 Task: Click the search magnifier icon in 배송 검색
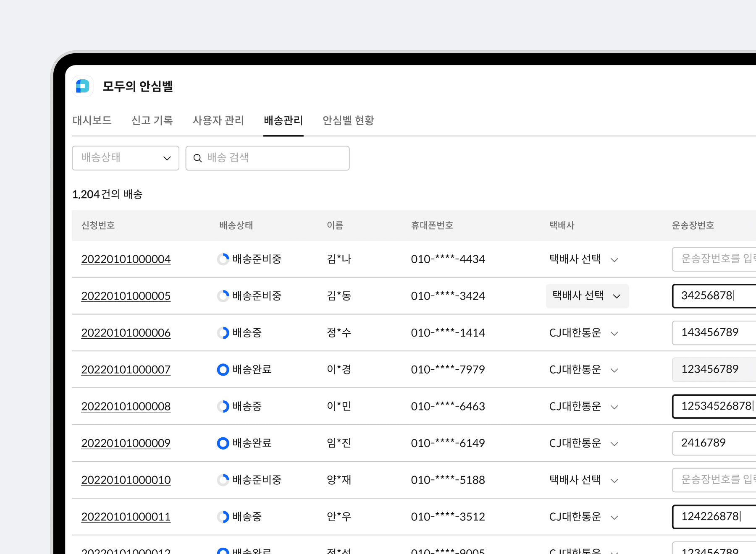pos(198,158)
